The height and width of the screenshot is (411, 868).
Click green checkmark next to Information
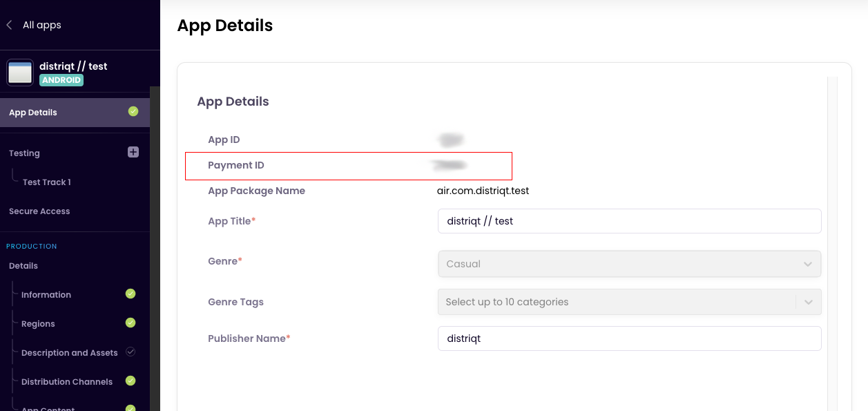tap(131, 294)
